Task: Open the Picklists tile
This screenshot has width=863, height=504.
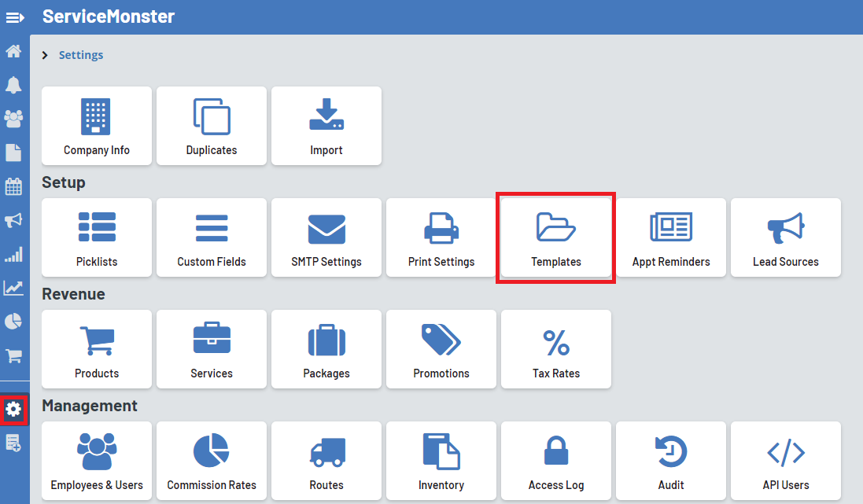Action: tap(97, 237)
